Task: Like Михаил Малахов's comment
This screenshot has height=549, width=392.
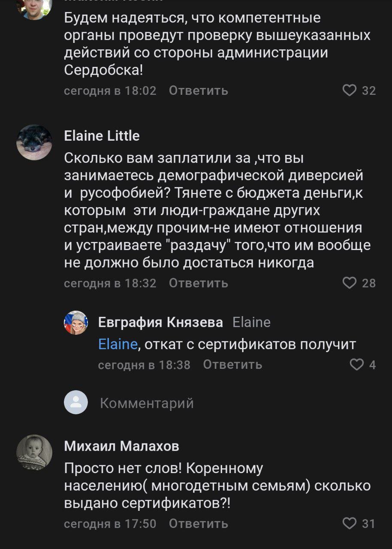Action: [350, 524]
